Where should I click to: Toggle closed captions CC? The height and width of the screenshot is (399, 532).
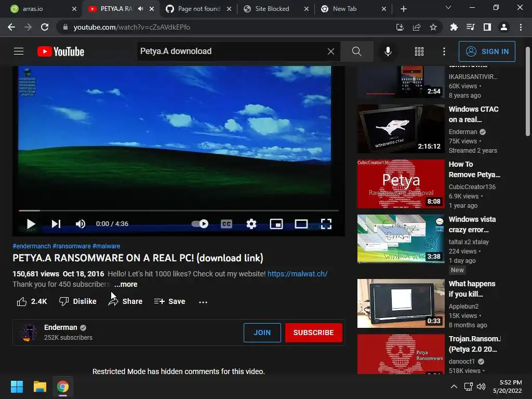point(227,224)
